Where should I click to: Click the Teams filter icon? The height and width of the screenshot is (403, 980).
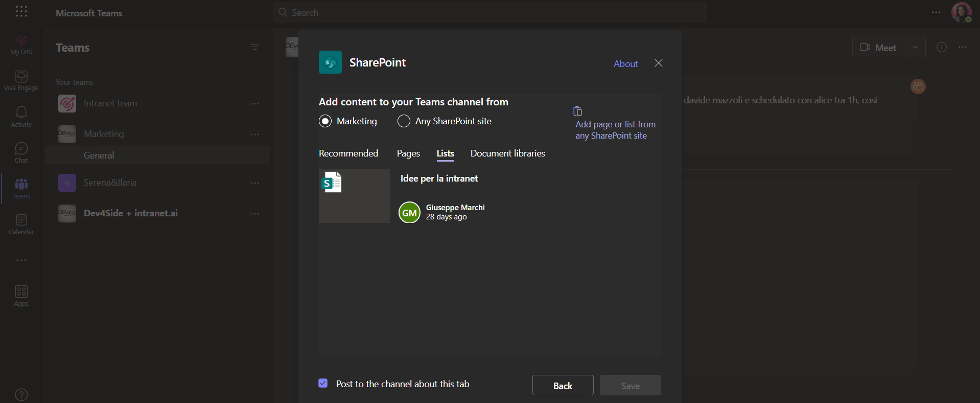255,47
